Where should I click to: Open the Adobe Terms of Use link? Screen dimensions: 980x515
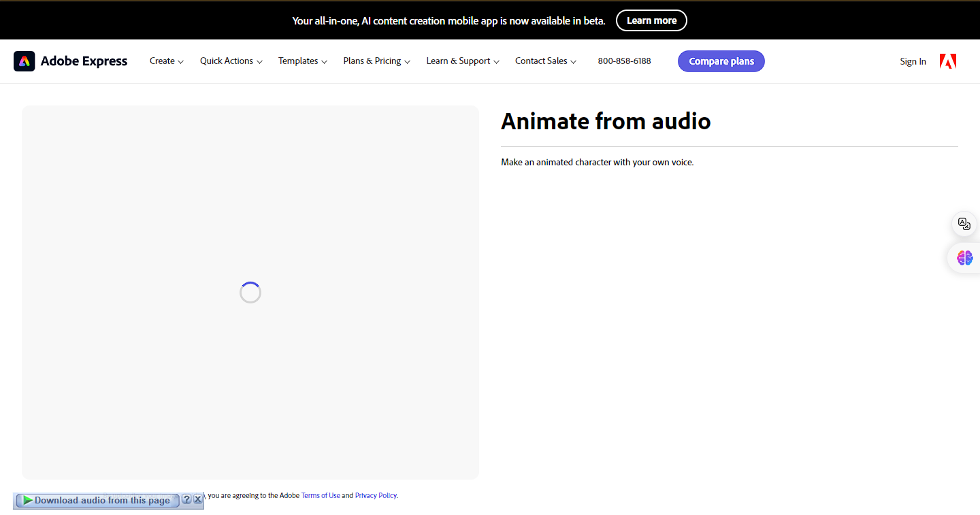[x=321, y=495]
